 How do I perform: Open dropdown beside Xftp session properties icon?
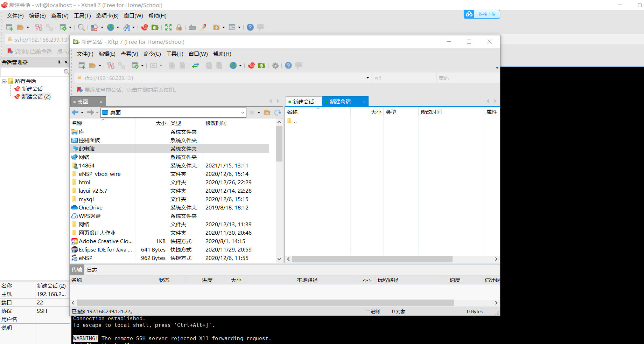pos(142,66)
